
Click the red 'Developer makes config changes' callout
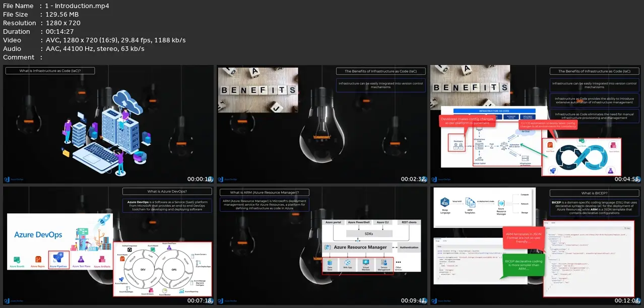click(x=467, y=121)
